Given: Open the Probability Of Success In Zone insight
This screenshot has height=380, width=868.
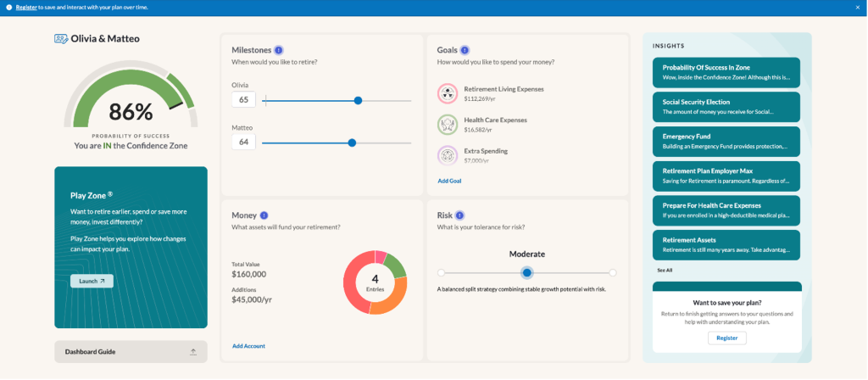Looking at the screenshot, I should [x=726, y=72].
